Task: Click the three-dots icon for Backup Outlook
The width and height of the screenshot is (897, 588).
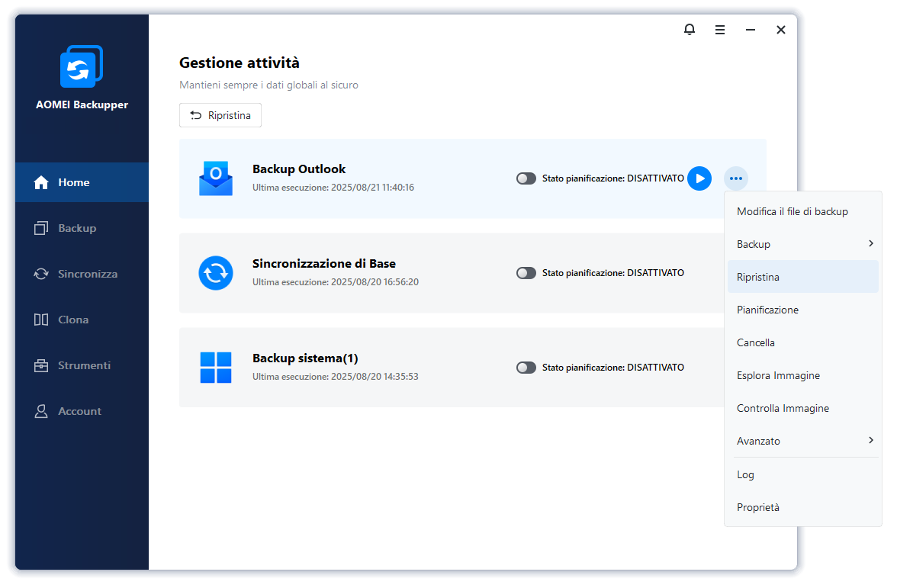Action: [x=736, y=178]
